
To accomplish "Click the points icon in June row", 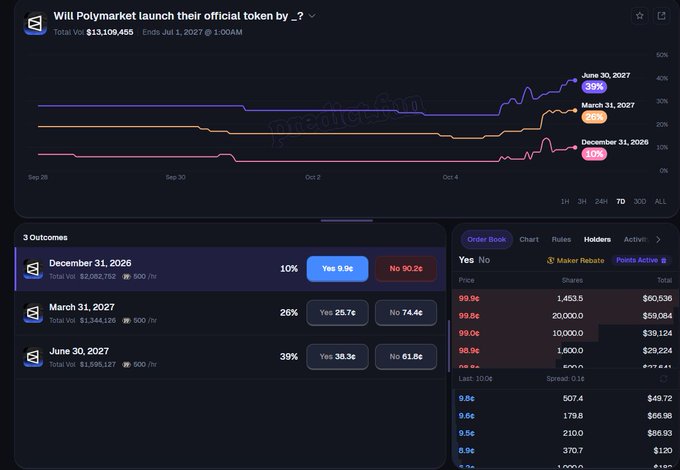I will tap(126, 365).
